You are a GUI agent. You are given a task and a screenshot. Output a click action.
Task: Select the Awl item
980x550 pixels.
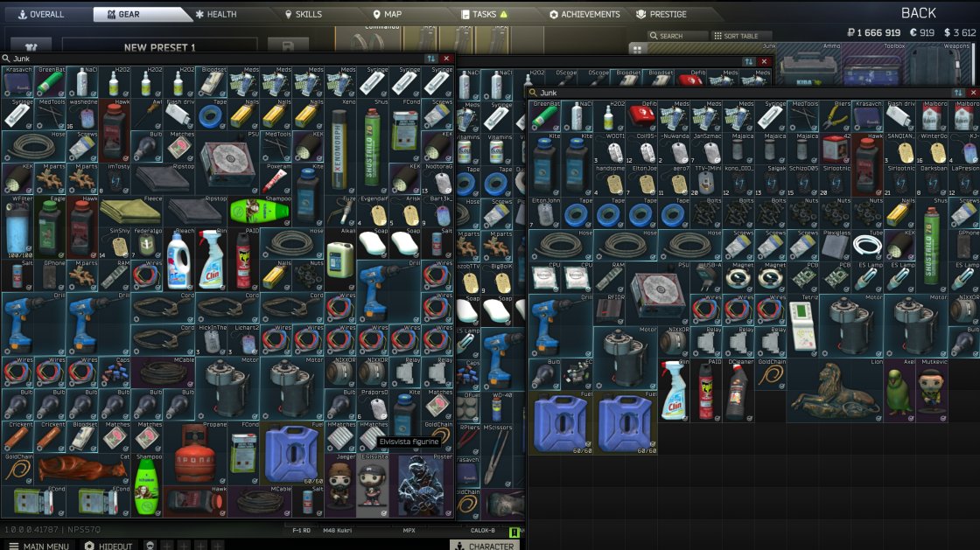pyautogui.click(x=146, y=115)
